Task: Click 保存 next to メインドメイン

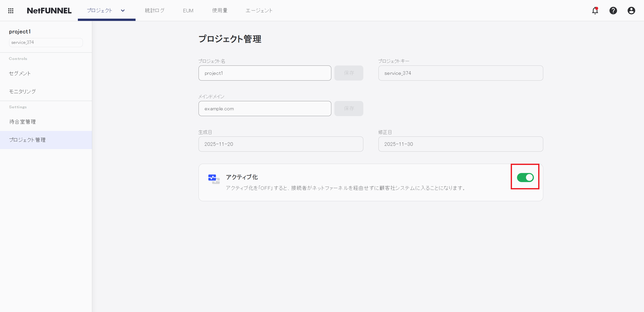Action: [349, 109]
